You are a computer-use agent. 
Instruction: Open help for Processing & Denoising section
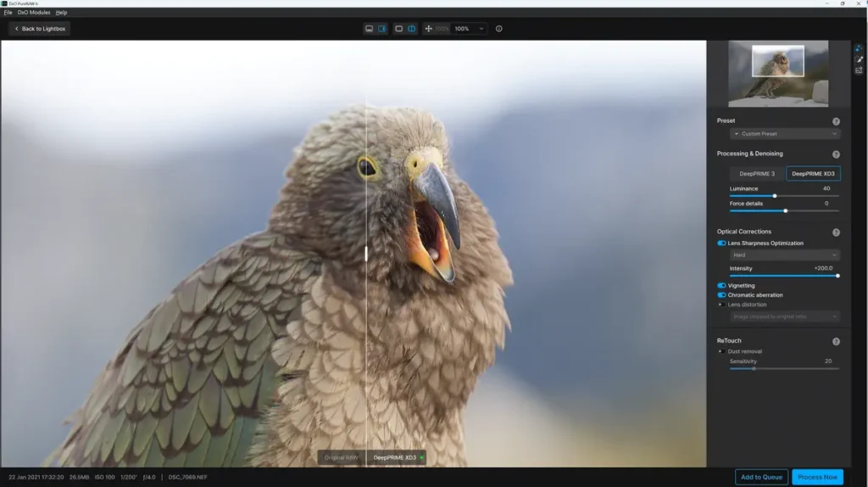pyautogui.click(x=836, y=154)
